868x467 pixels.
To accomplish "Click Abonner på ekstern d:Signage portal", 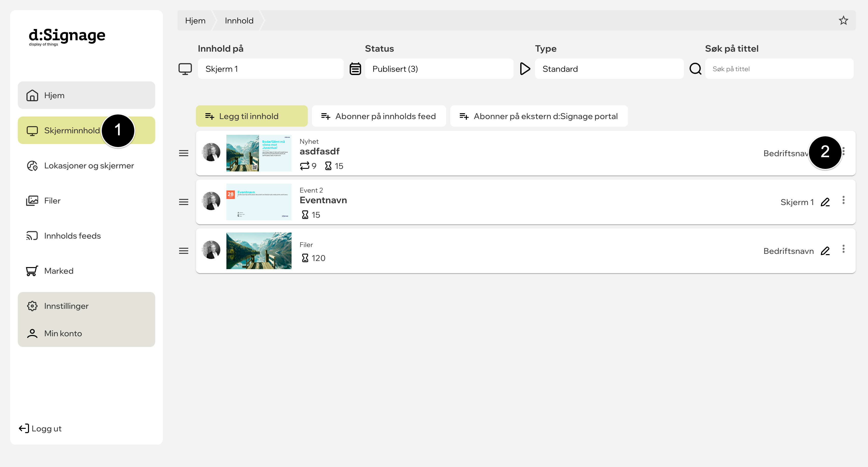I will coord(539,116).
